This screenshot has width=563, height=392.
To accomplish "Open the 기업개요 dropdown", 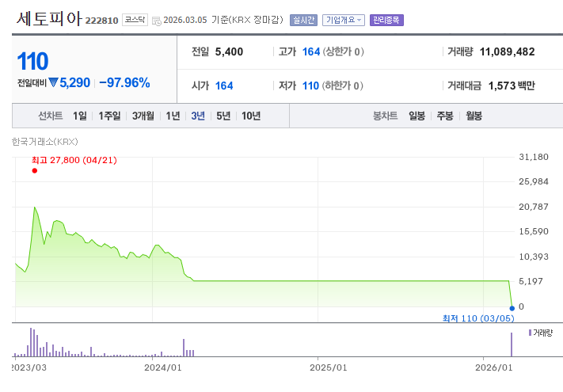I will (343, 20).
